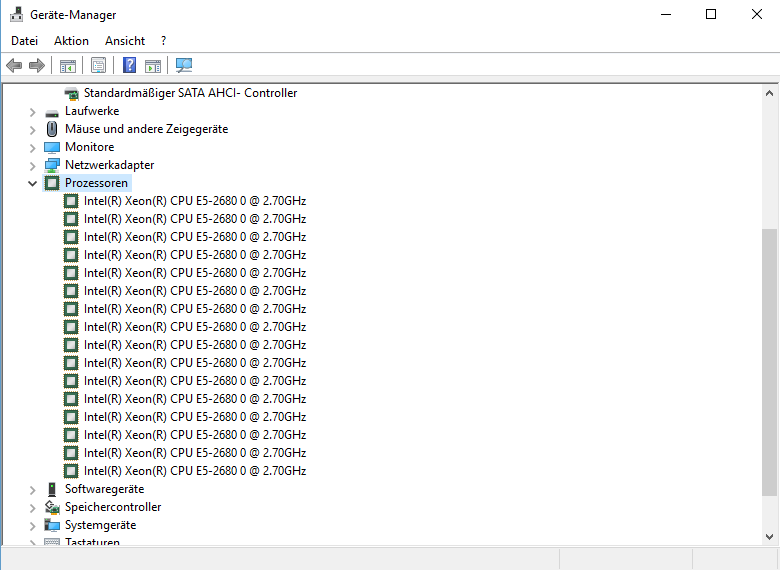Click the blue Help question-mark toolbar icon
This screenshot has width=780, height=570.
[129, 65]
